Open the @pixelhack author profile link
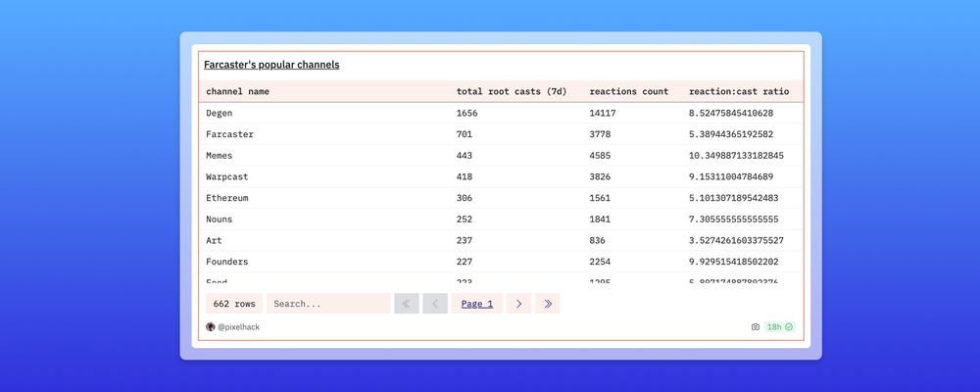The image size is (980, 392). tap(238, 326)
